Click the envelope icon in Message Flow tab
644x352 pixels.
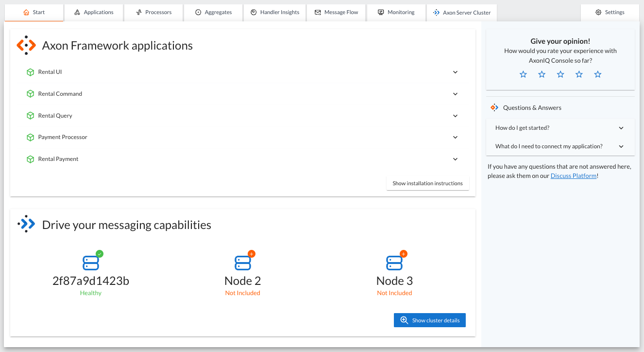pos(318,12)
